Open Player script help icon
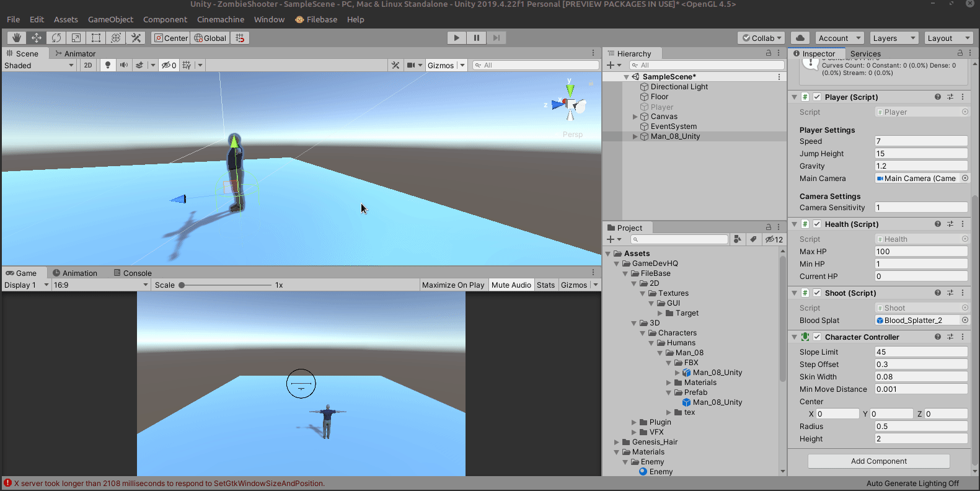 click(x=938, y=97)
